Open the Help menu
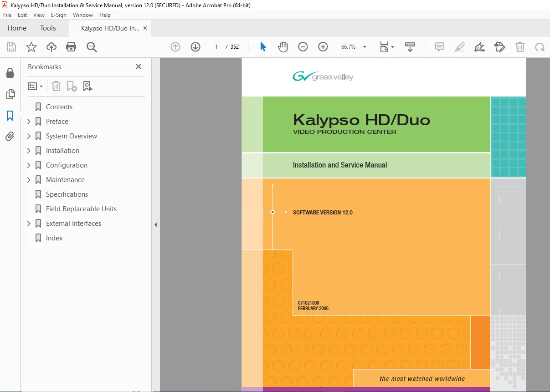The image size is (550, 392). point(105,15)
